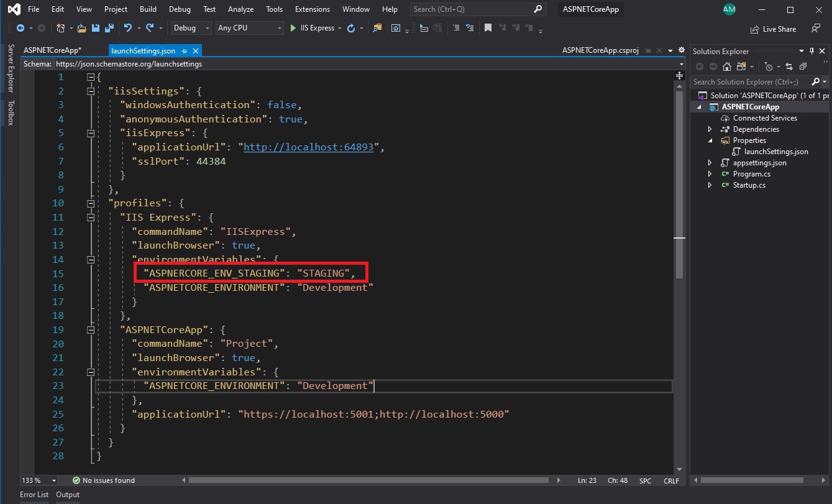Click the New Project toolbar icon
Image resolution: width=832 pixels, height=504 pixels.
[x=60, y=28]
